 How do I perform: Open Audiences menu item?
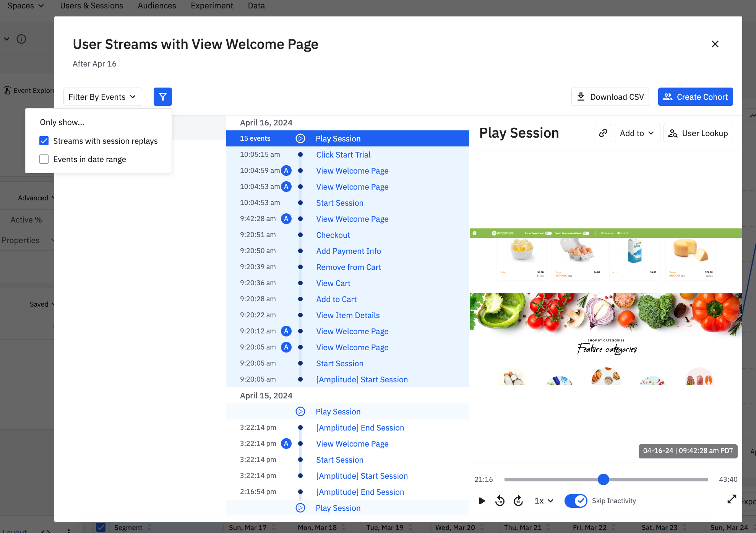coord(157,6)
